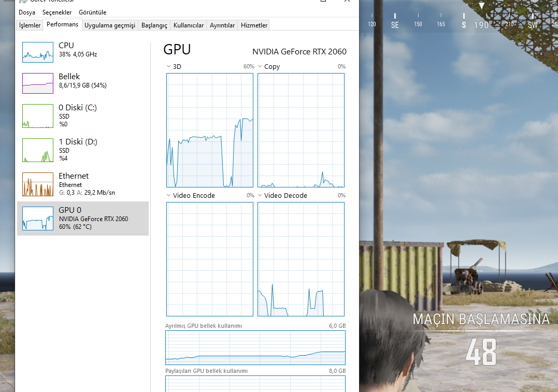Click the SE compass marker in game
This screenshot has height=392, width=558.
(x=395, y=25)
